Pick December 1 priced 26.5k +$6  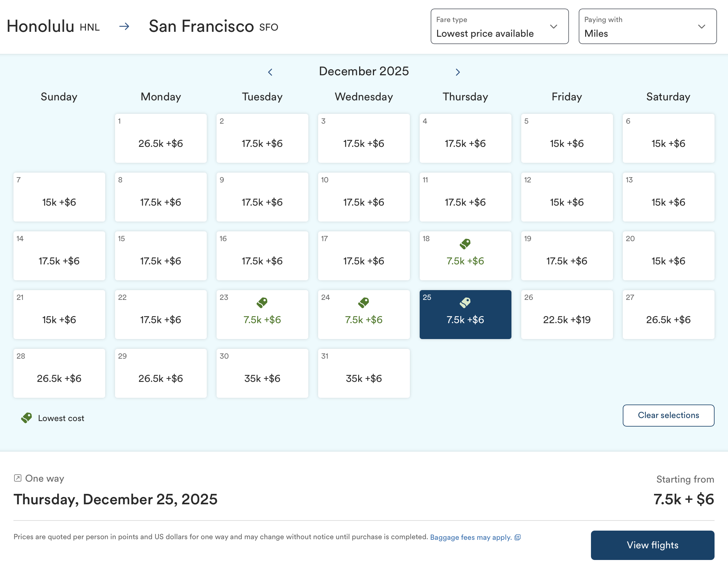160,138
